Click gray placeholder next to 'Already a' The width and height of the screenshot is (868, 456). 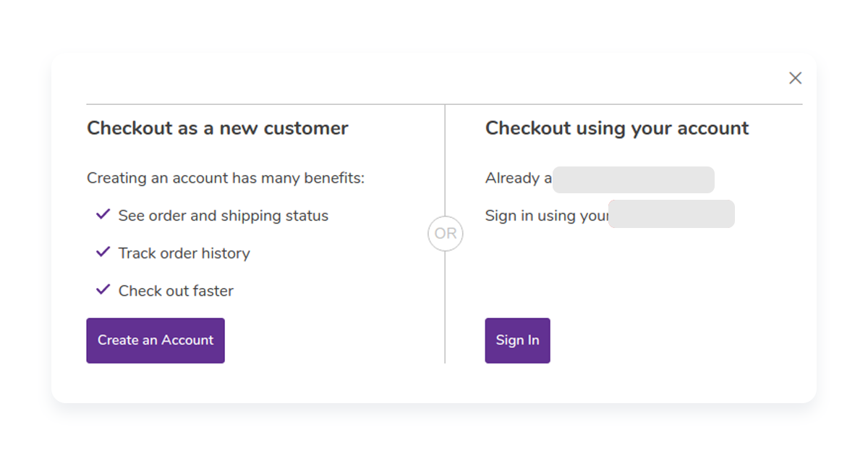pyautogui.click(x=634, y=180)
